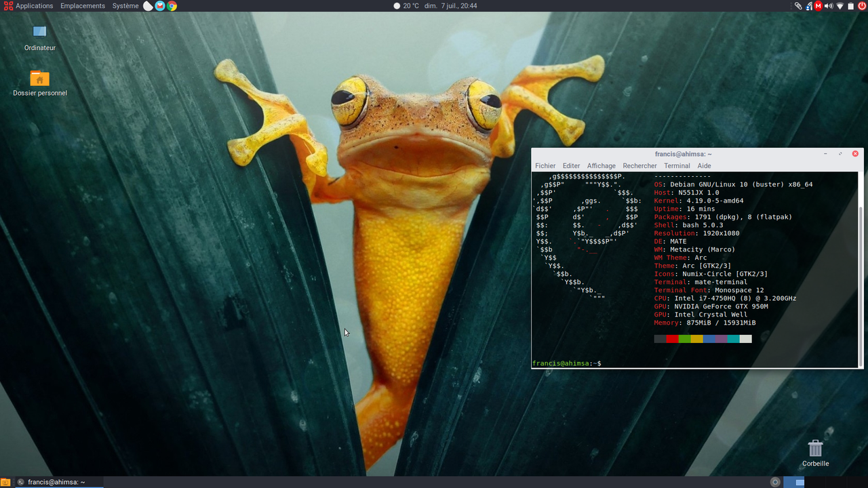This screenshot has height=488, width=868.
Task: Launch Google Chrome from the top panel
Action: [172, 5]
